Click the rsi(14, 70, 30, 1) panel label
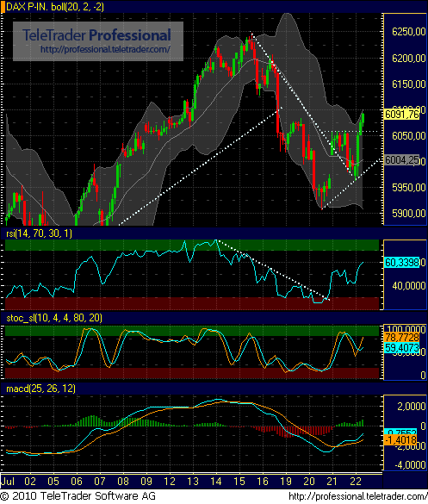Image resolution: width=428 pixels, height=504 pixels. 40,233
